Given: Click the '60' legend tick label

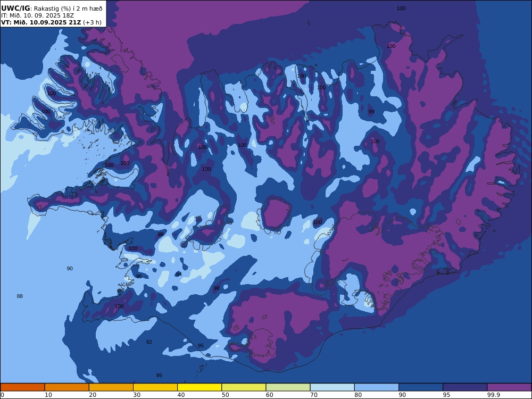Looking at the screenshot, I should coord(269,395).
